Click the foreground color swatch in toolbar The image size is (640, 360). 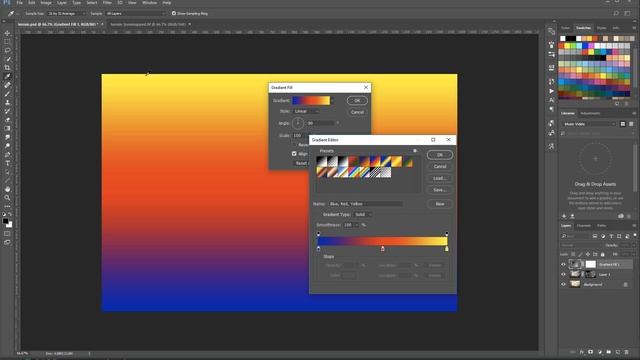click(x=5, y=221)
